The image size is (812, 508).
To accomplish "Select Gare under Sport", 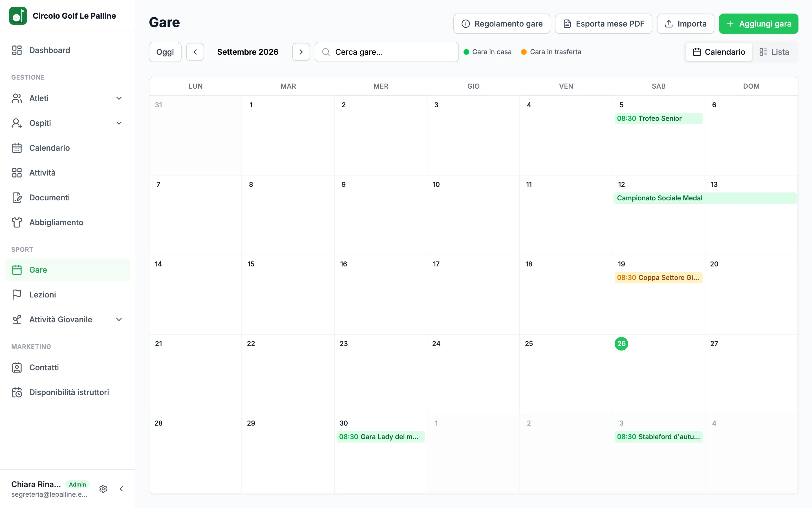I will click(x=67, y=270).
